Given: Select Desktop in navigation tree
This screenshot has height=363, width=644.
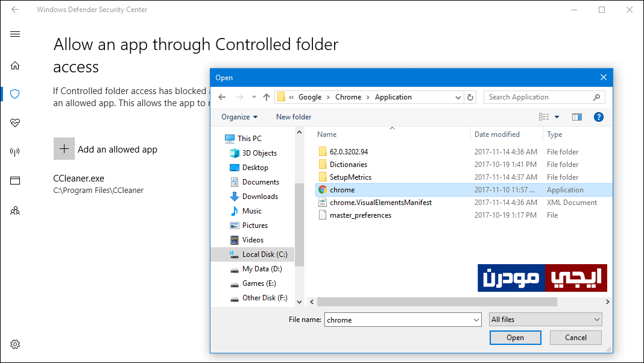Looking at the screenshot, I should click(x=255, y=168).
